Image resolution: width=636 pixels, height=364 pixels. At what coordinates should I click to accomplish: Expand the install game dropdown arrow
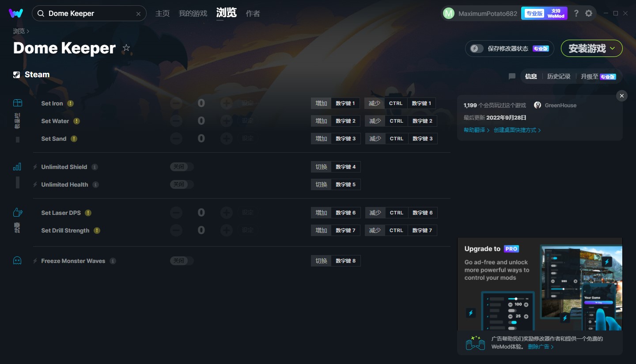[613, 49]
